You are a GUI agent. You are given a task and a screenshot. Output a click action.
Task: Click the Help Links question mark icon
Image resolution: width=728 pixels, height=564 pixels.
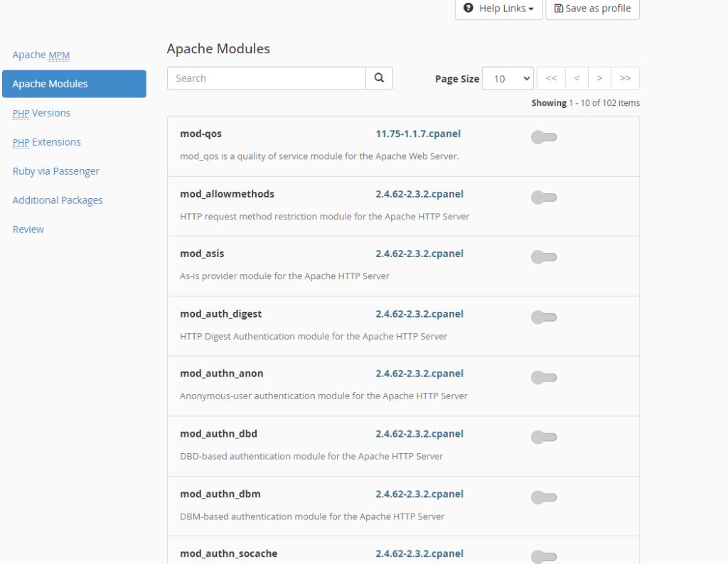point(469,8)
